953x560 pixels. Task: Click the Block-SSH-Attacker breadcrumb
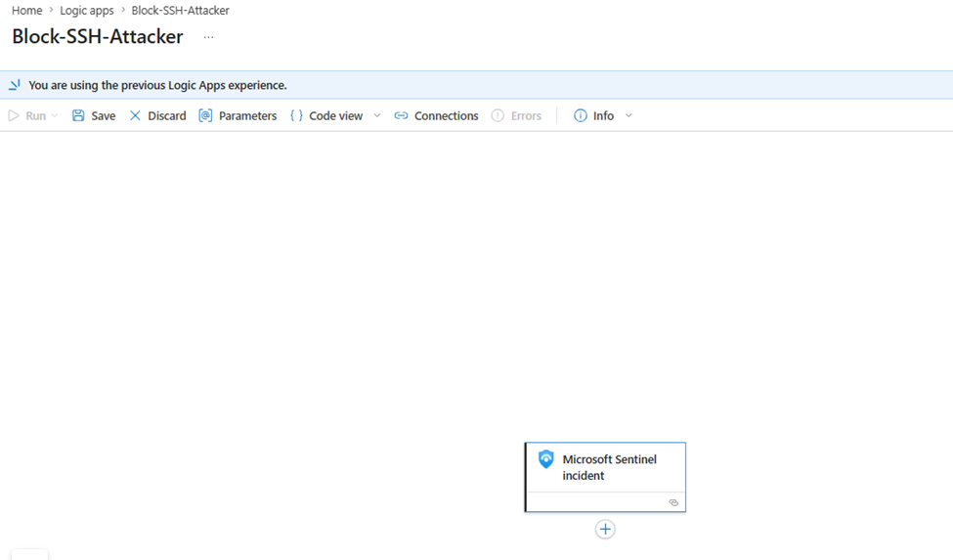pos(181,11)
